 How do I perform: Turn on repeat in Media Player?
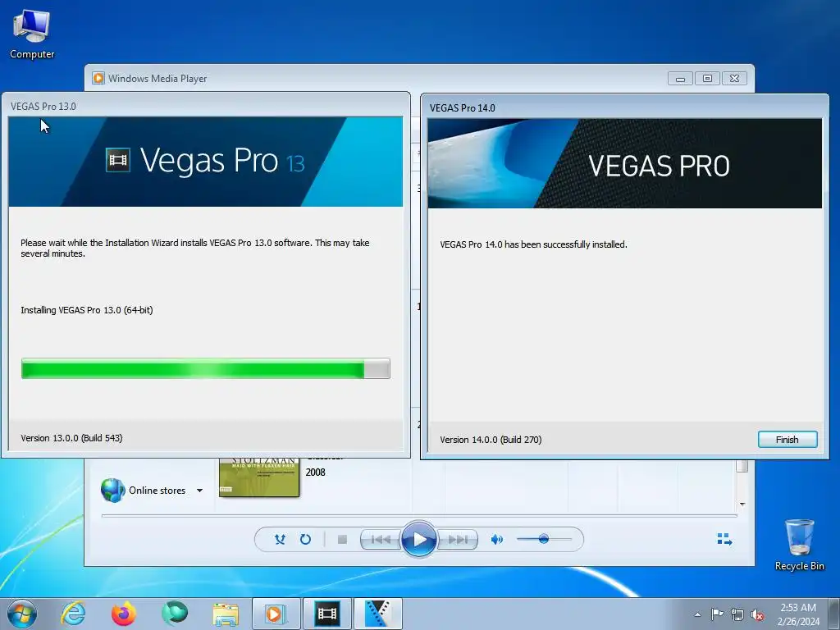coord(305,540)
